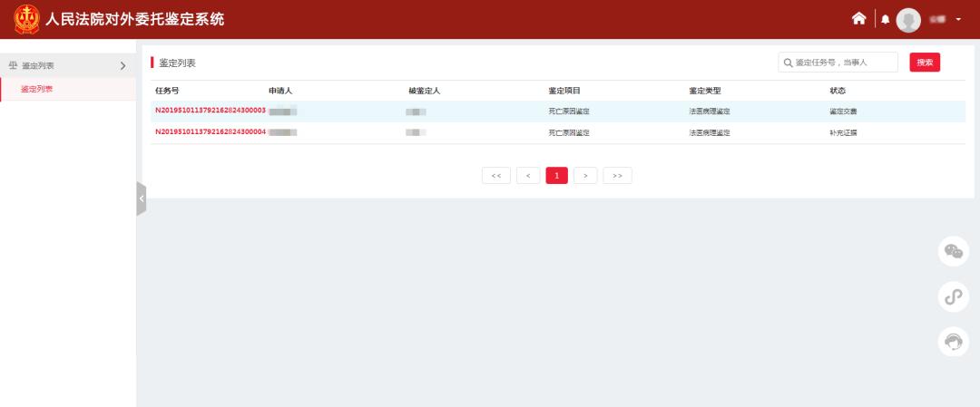980x407 pixels.
Task: Click the magnifier icon in search box
Action: 789,63
